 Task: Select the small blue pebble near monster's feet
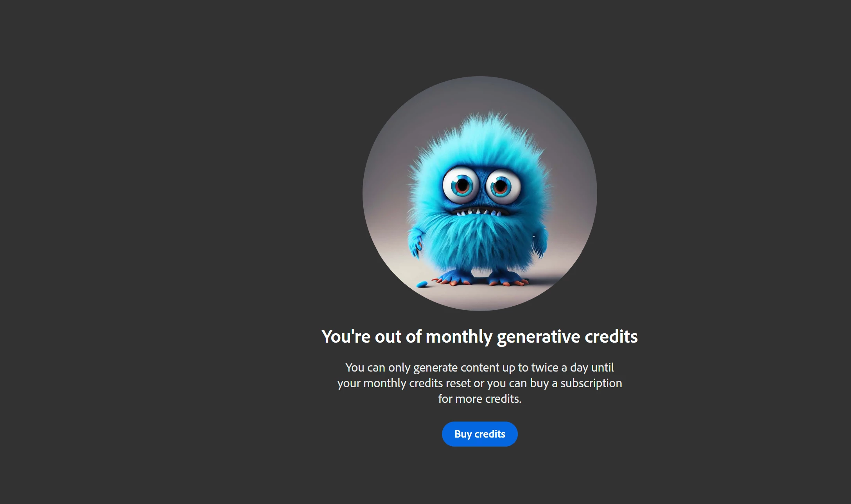coord(422,284)
